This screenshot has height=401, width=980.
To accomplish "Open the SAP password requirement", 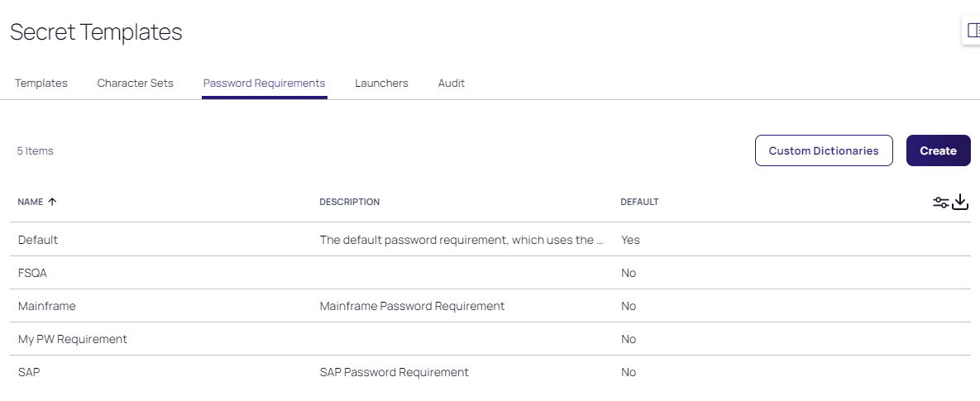I will 29,372.
